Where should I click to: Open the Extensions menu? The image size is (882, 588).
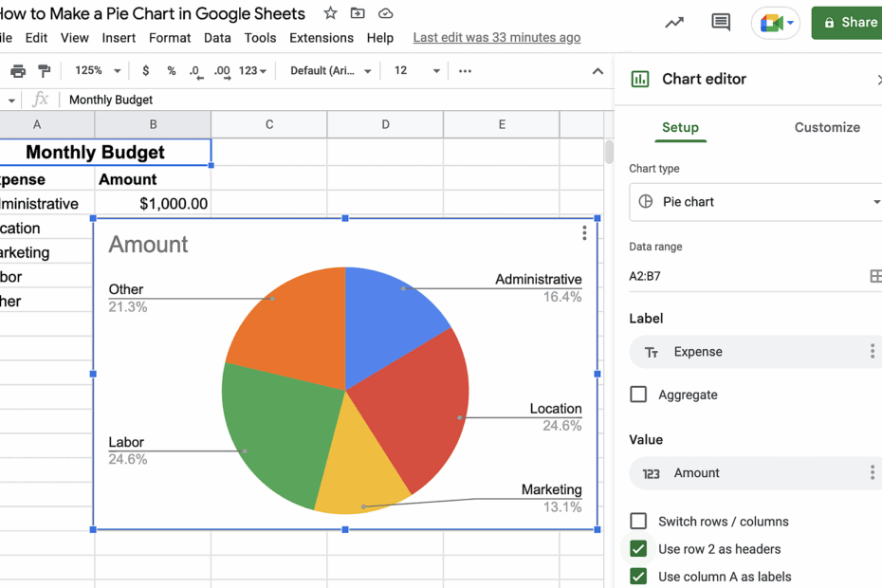[322, 38]
